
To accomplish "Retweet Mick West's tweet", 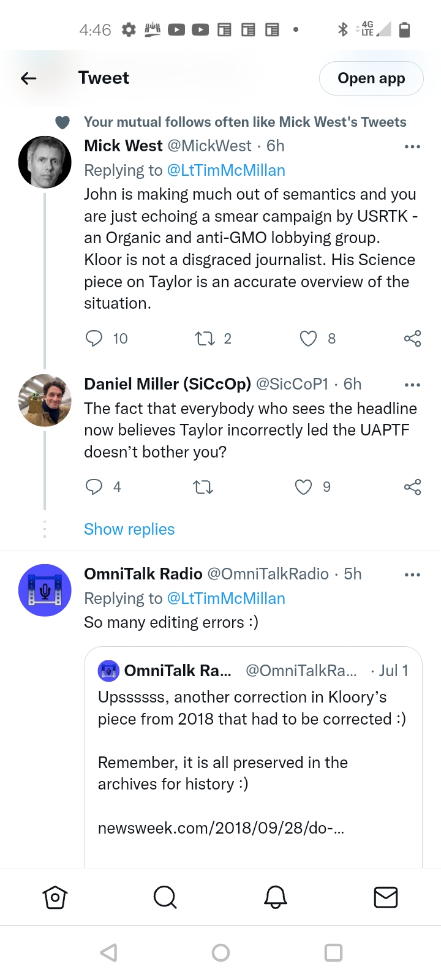I will [x=203, y=338].
